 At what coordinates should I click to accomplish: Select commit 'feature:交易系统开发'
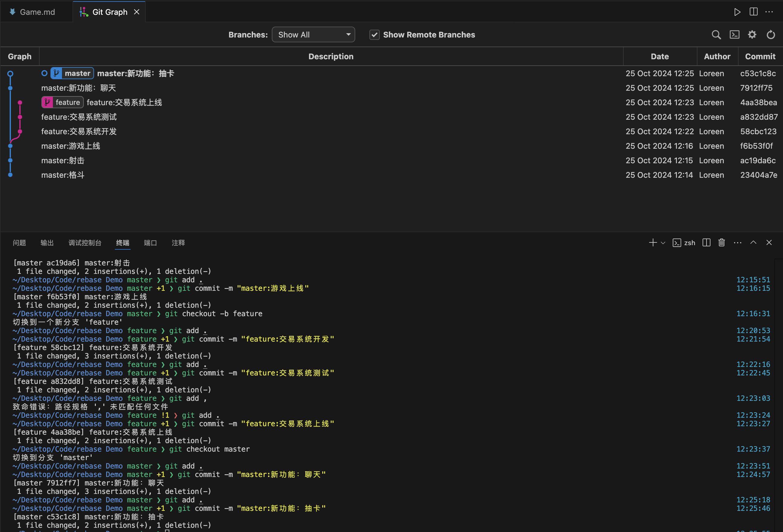pyautogui.click(x=79, y=131)
